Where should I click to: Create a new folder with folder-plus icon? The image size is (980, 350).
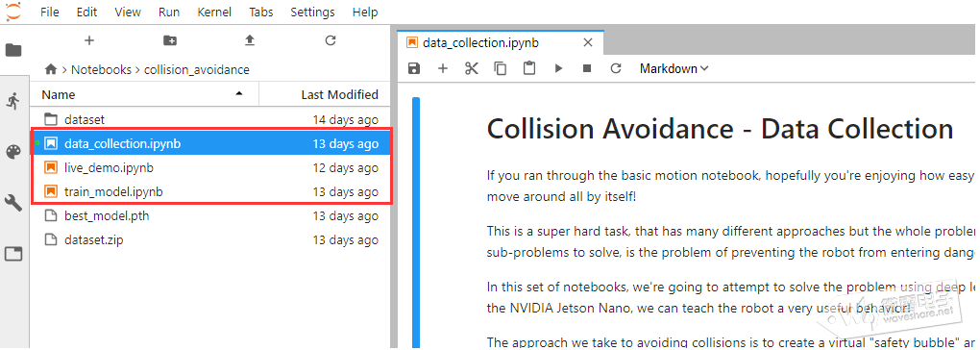click(169, 40)
